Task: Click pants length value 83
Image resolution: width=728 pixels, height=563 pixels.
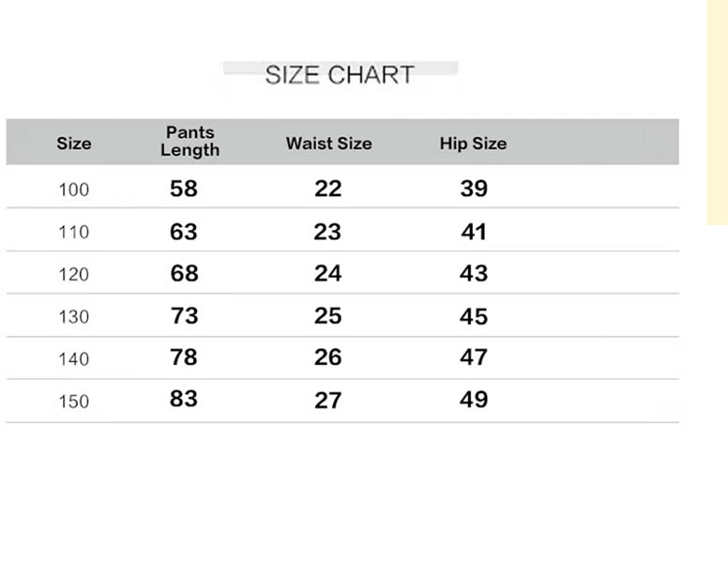Action: point(184,399)
